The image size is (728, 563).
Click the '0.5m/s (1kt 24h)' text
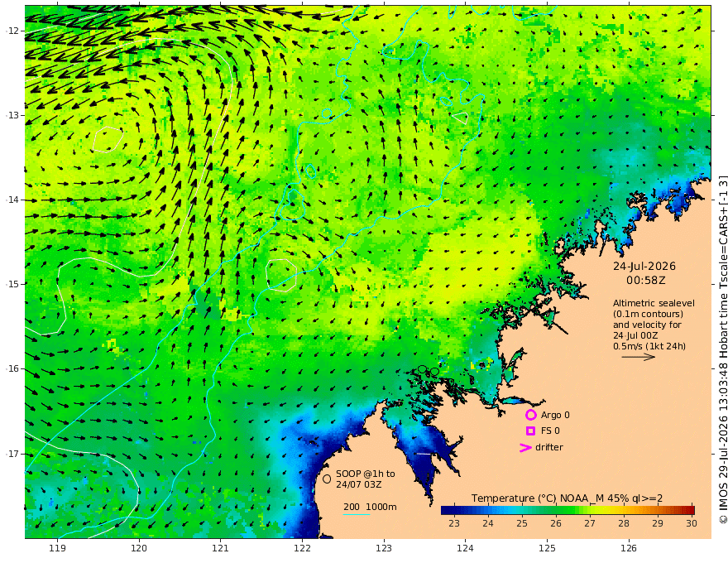[649, 346]
